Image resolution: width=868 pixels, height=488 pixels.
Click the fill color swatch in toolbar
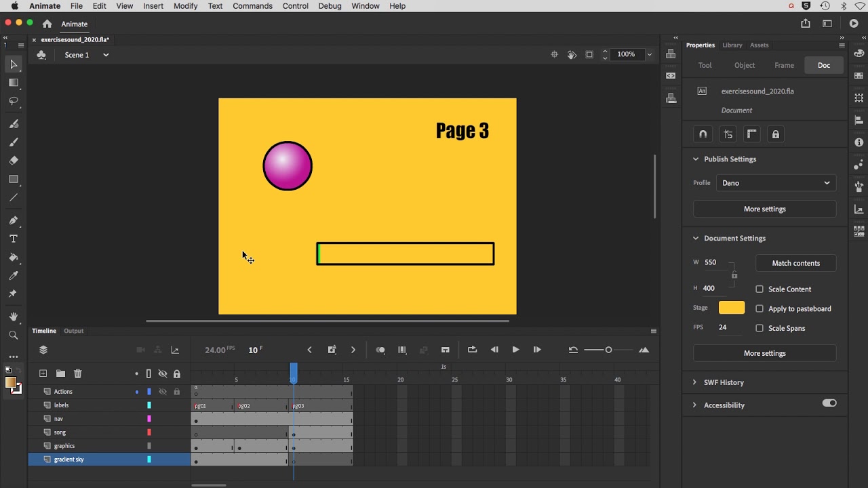tap(11, 383)
